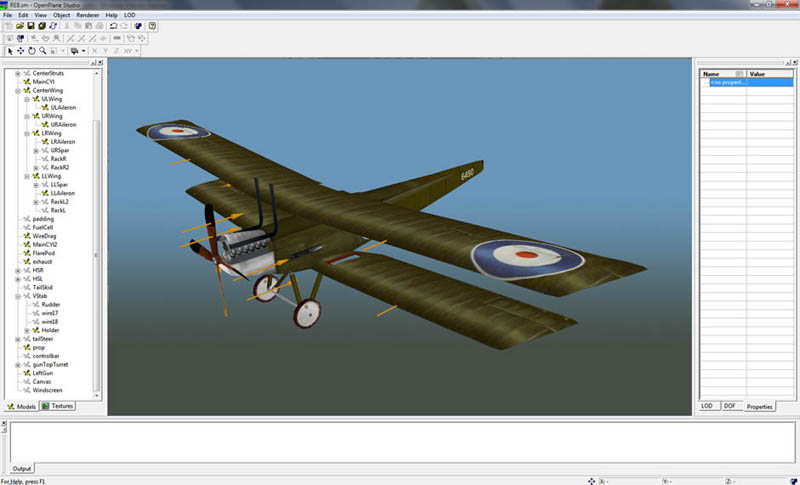Open the File menu
The image size is (800, 485).
point(7,15)
